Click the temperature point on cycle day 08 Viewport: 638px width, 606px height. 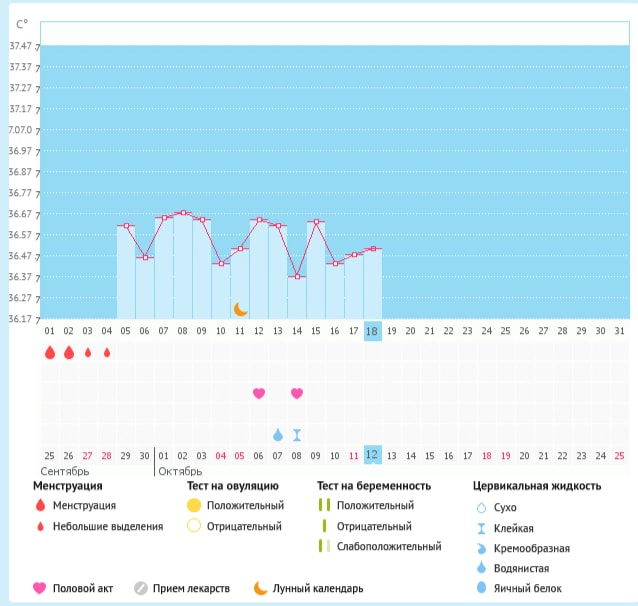[x=183, y=213]
